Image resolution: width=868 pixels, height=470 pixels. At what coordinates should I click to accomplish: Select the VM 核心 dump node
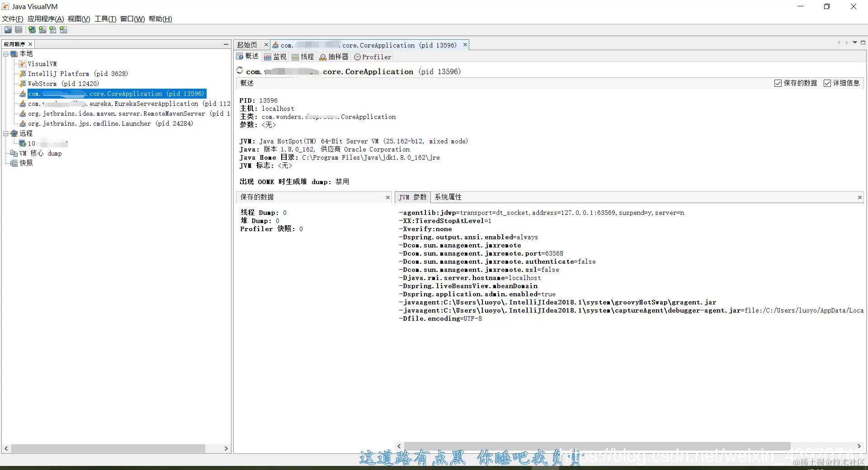click(x=40, y=153)
